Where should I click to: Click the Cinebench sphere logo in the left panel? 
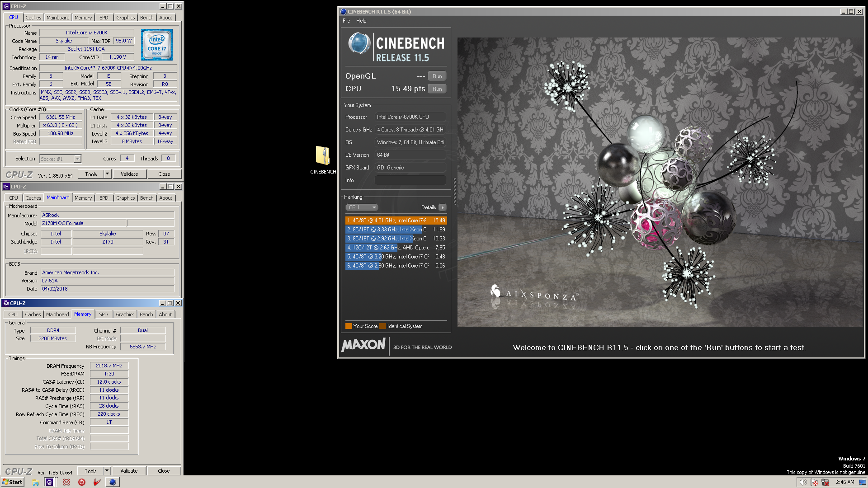[x=359, y=44]
